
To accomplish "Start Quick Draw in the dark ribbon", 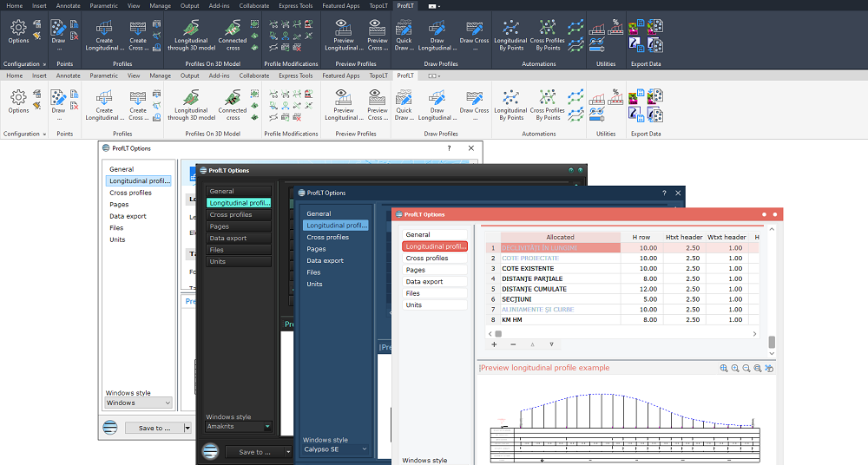I will [x=404, y=36].
